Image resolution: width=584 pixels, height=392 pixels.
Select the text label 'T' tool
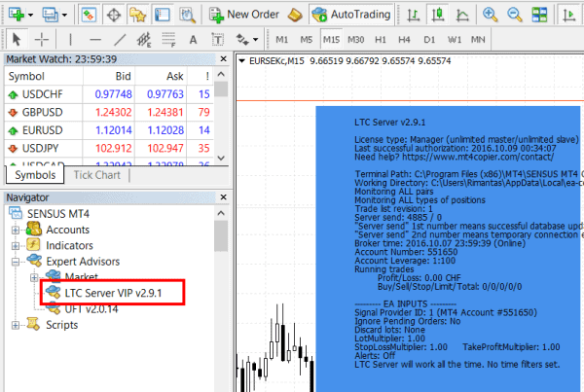click(x=217, y=40)
